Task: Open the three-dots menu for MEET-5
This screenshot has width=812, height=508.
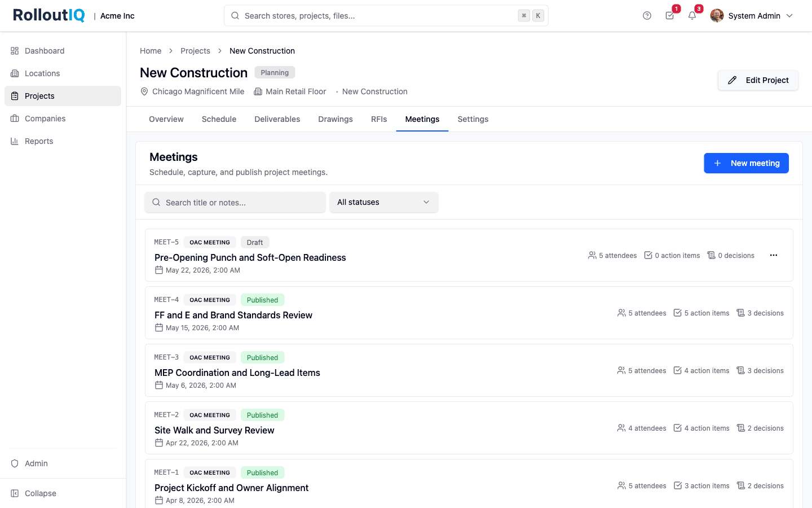Action: [x=774, y=255]
